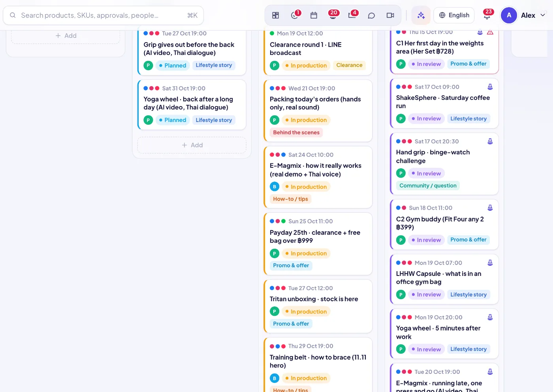The image size is (553, 392).
Task: Click In review status on Hand grip card
Action: pyautogui.click(x=426, y=173)
